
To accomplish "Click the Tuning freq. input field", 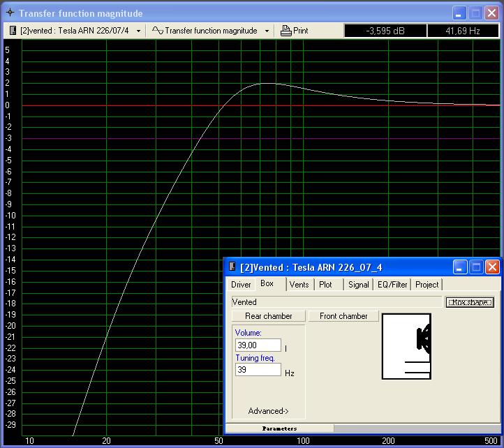I will point(258,370).
